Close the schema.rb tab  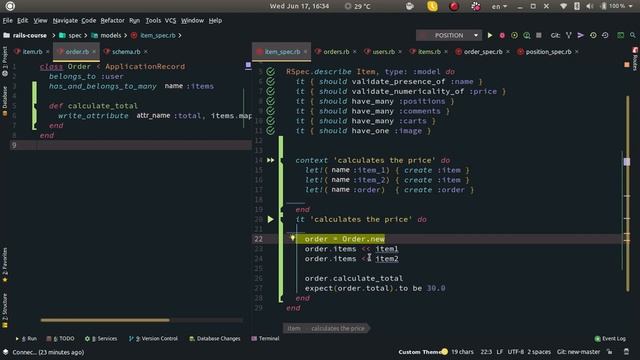pyautogui.click(x=146, y=52)
